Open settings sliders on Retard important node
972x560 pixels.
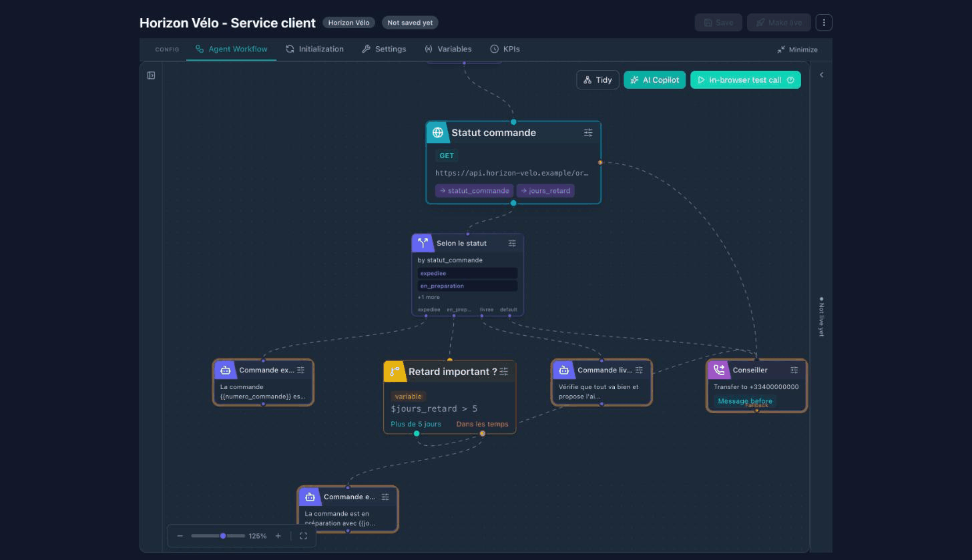pos(504,372)
